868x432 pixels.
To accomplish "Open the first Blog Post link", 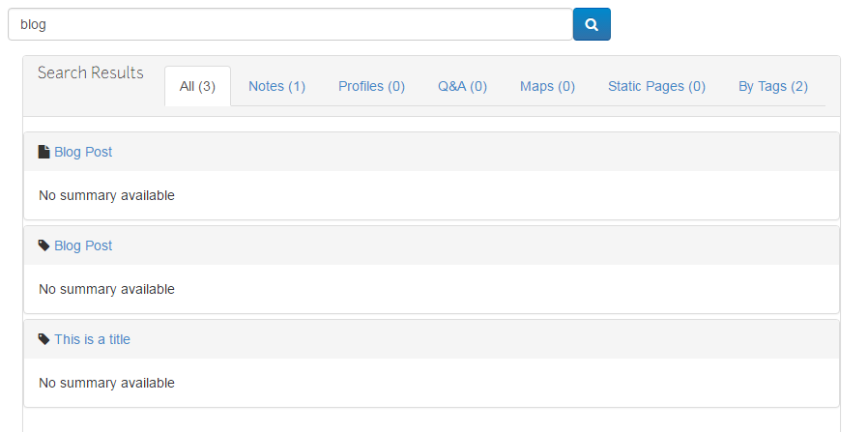I will pos(83,152).
